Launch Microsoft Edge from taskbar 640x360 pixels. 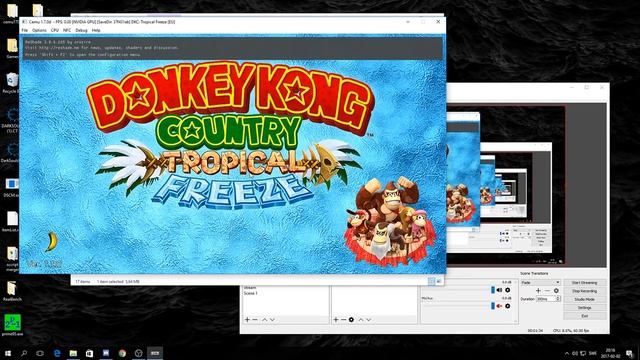(57, 353)
